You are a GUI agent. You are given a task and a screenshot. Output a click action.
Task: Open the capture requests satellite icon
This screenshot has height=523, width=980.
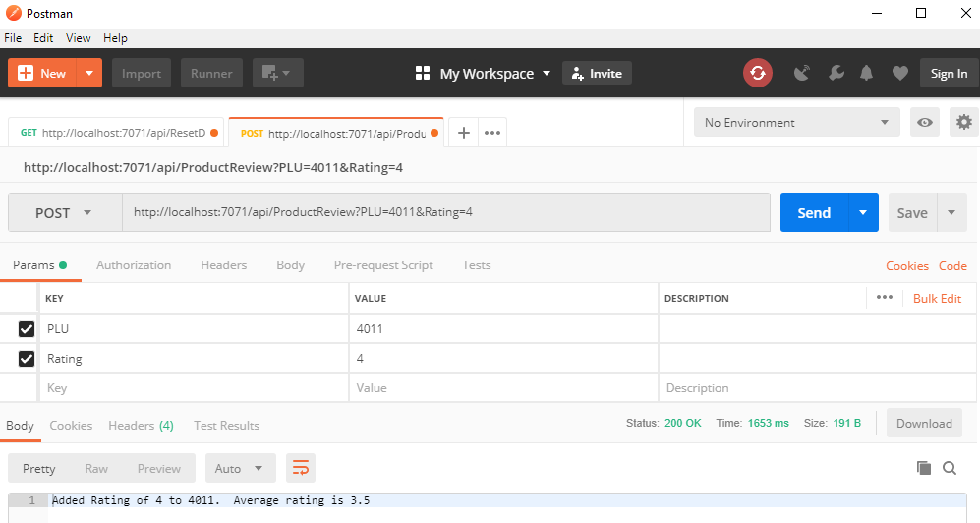point(802,73)
